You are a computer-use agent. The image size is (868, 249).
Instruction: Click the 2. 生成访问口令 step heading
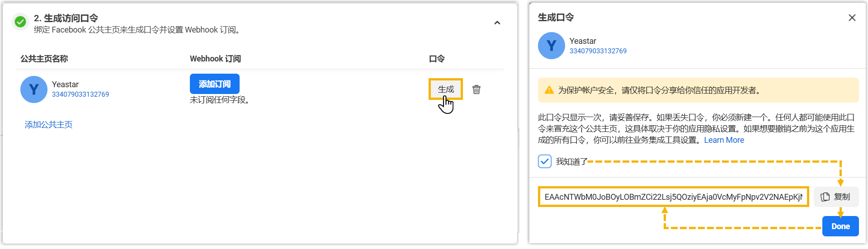(66, 18)
